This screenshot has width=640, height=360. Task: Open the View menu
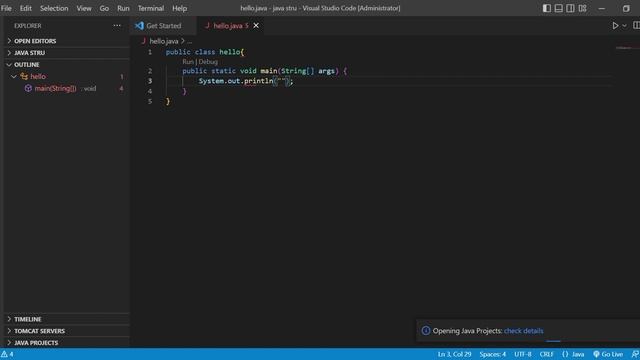[x=84, y=8]
